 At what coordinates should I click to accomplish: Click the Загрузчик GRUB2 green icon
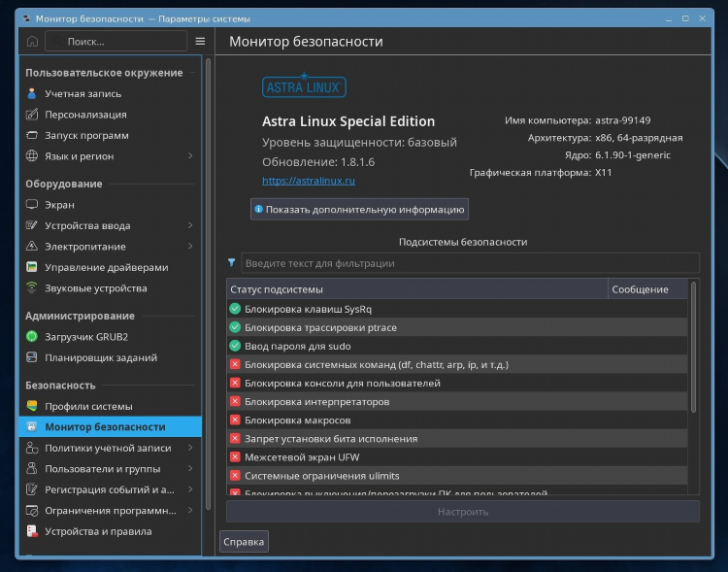(x=32, y=336)
